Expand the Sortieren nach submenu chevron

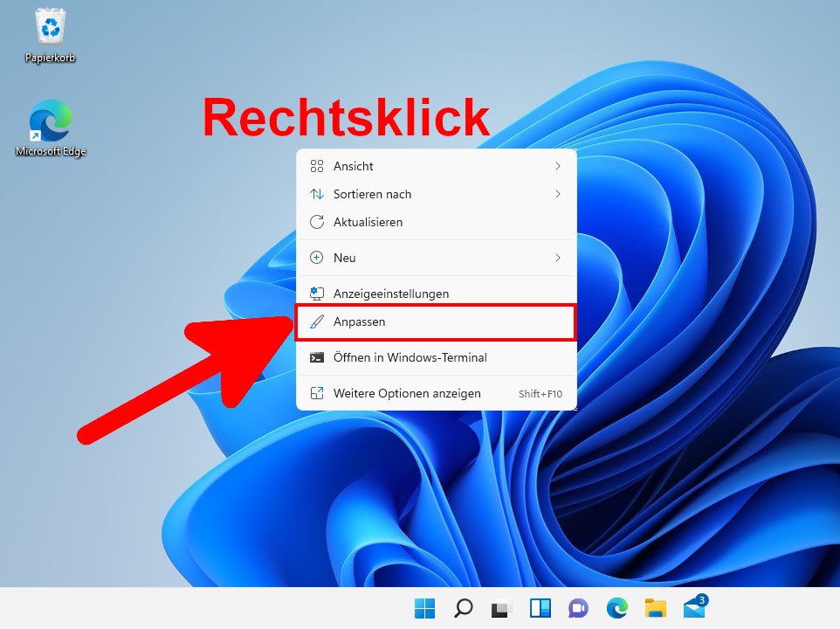click(x=559, y=194)
